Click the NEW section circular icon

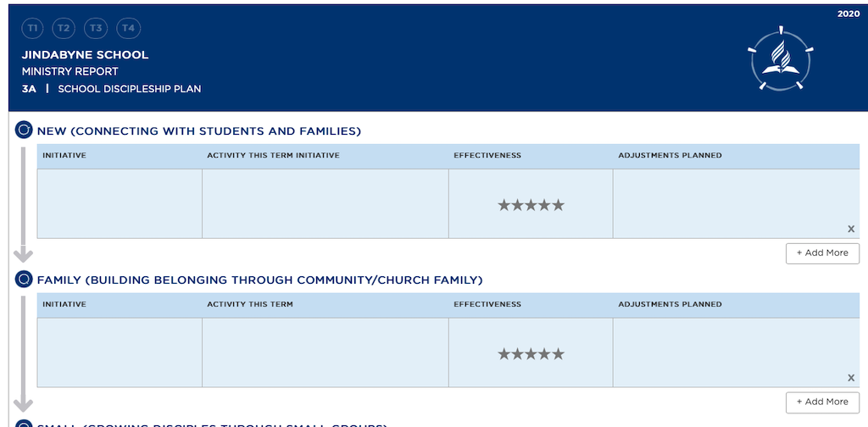[x=24, y=130]
